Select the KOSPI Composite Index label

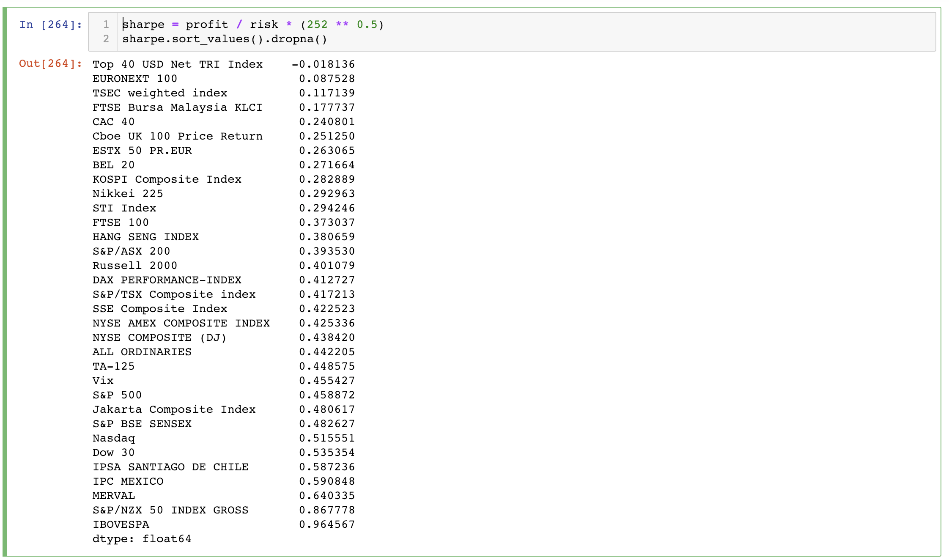tap(167, 179)
